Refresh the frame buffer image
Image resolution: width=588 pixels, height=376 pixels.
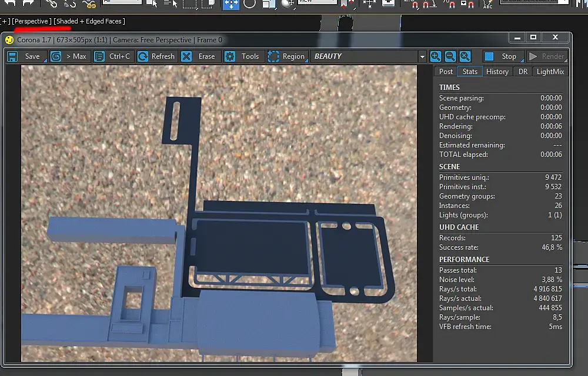coord(156,56)
